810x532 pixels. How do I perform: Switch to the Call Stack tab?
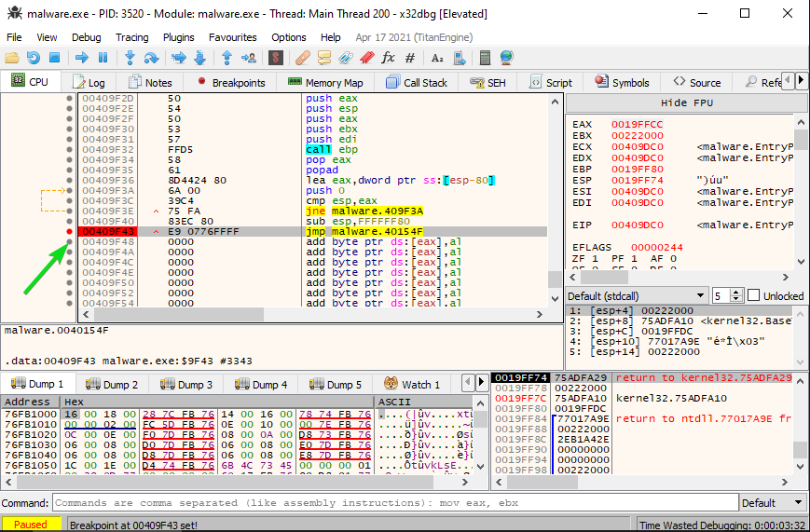417,82
